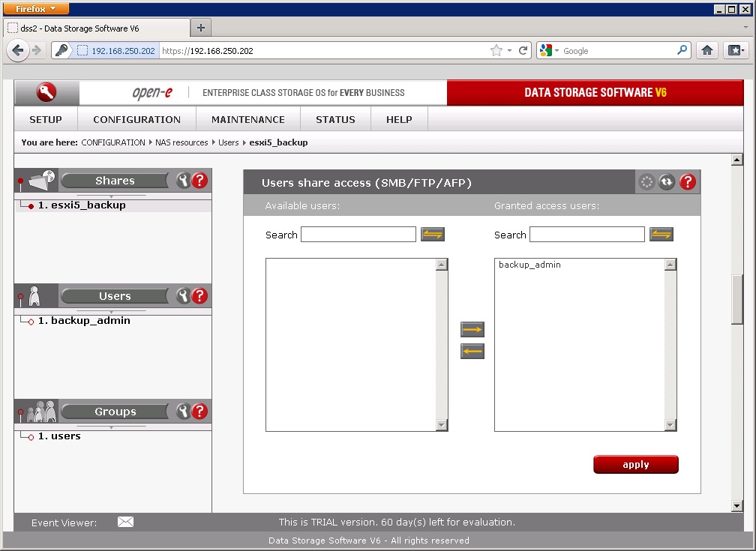Click the 192.168.250.202 site identity label
Viewport: 756px width, 551px height.
(x=123, y=51)
